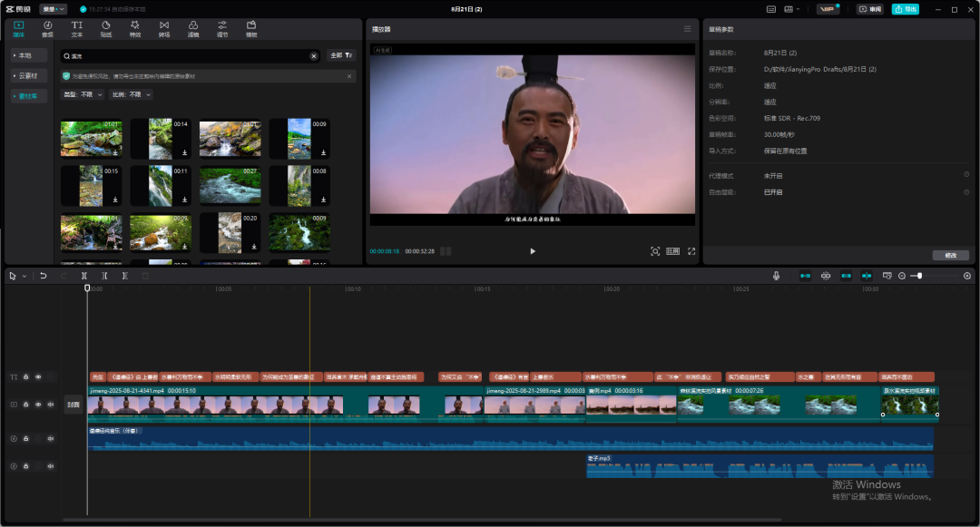Open the 转场 transitions tab
This screenshot has height=527, width=980.
click(163, 29)
